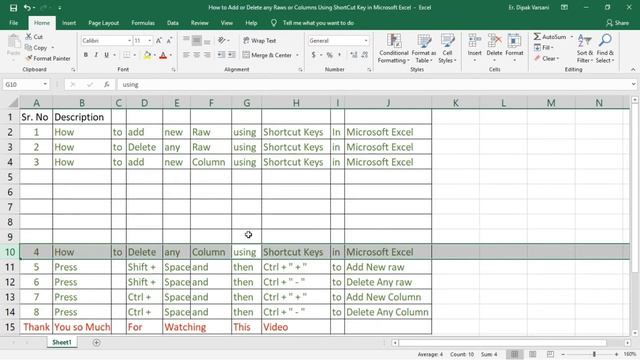640x360 pixels.
Task: Click Increase Decimal icon
Action: [353, 55]
